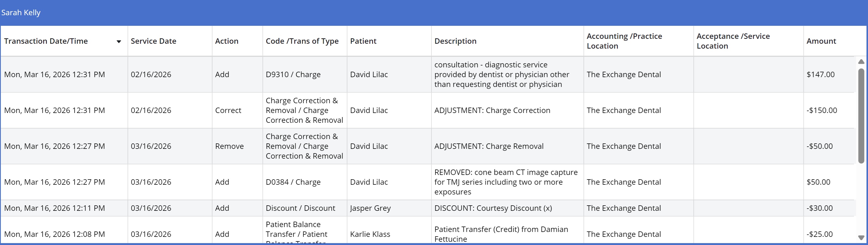Select the ADJUSTMENT: Charge Removal row
This screenshot has width=868, height=245.
coord(489,146)
